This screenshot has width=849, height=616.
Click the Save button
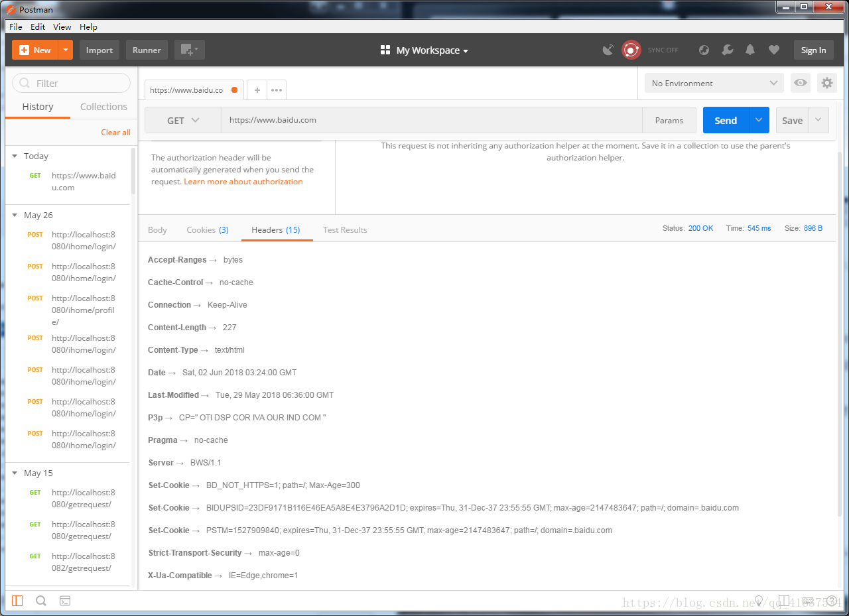point(792,120)
